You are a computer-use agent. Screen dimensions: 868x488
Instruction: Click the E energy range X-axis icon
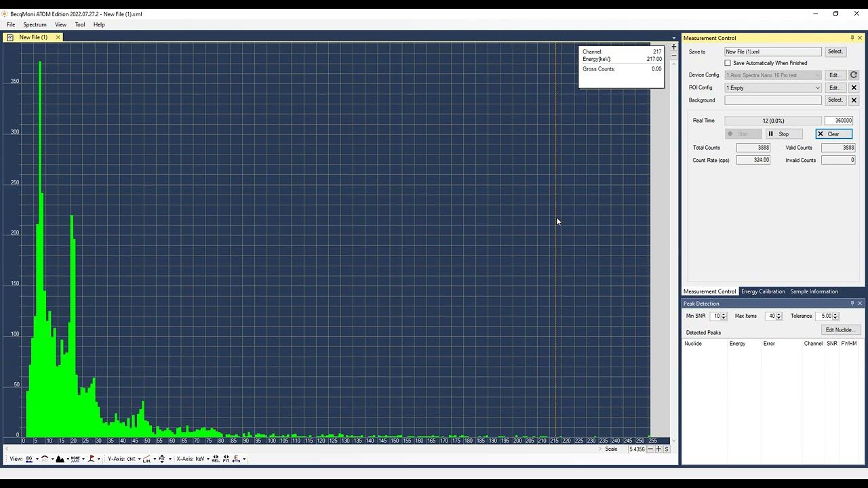tap(236, 459)
